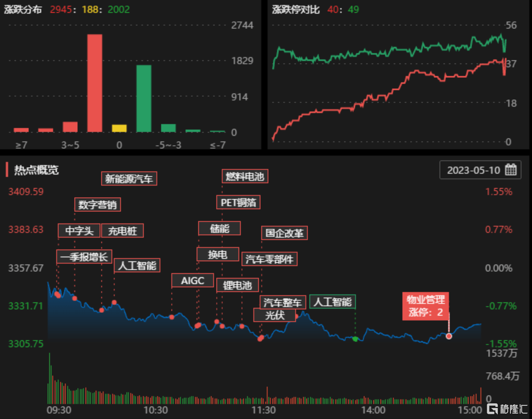Open the 数字营销 hotspot tag
532x419 pixels.
click(97, 205)
